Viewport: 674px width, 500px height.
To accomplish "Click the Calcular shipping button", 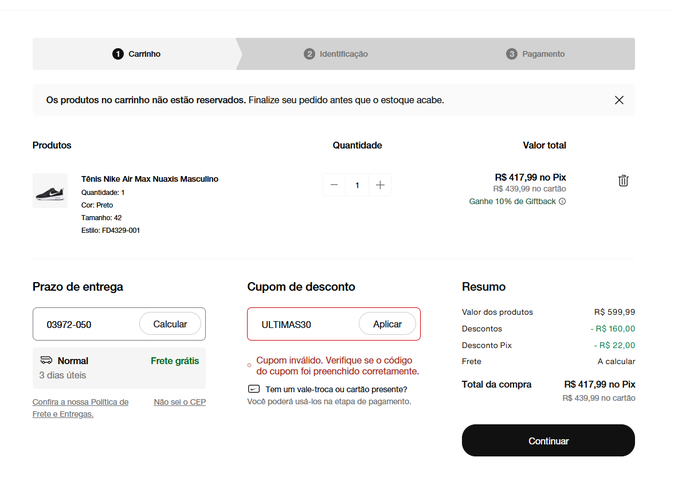I will (x=170, y=324).
